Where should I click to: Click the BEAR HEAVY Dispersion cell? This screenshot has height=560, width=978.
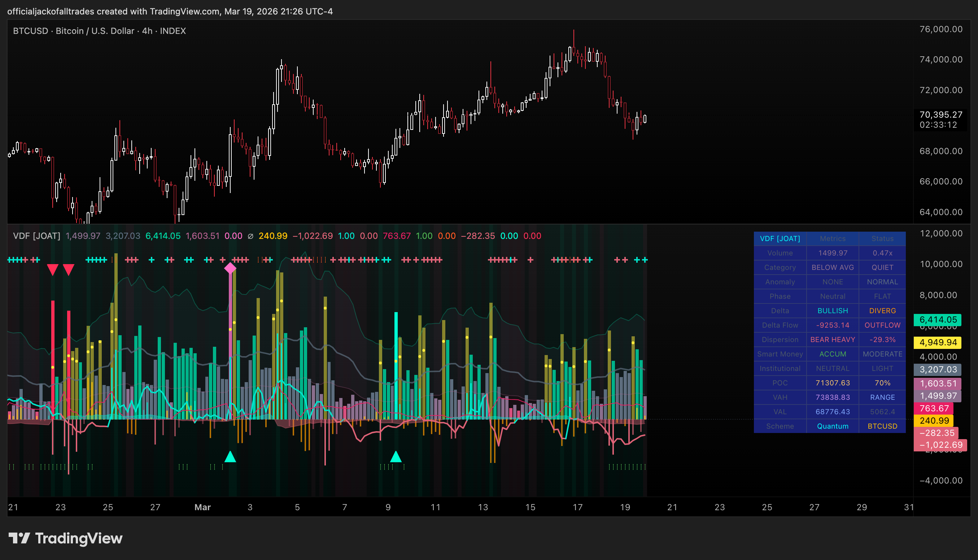tap(833, 340)
